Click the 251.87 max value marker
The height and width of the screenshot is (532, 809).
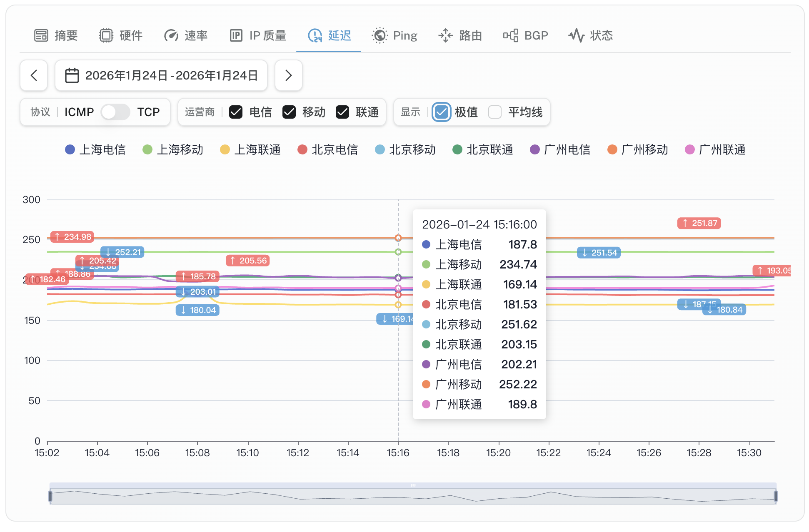coord(699,223)
